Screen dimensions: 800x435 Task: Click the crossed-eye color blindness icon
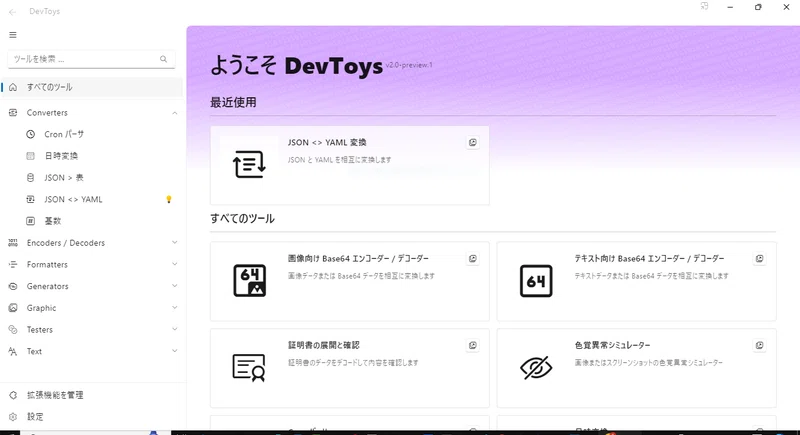click(536, 367)
